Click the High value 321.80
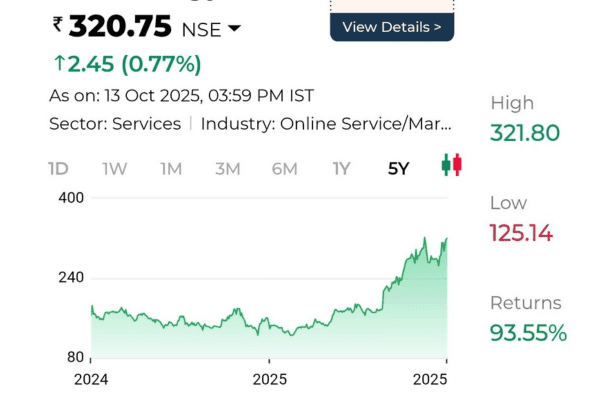The height and width of the screenshot is (400, 600). tap(524, 132)
